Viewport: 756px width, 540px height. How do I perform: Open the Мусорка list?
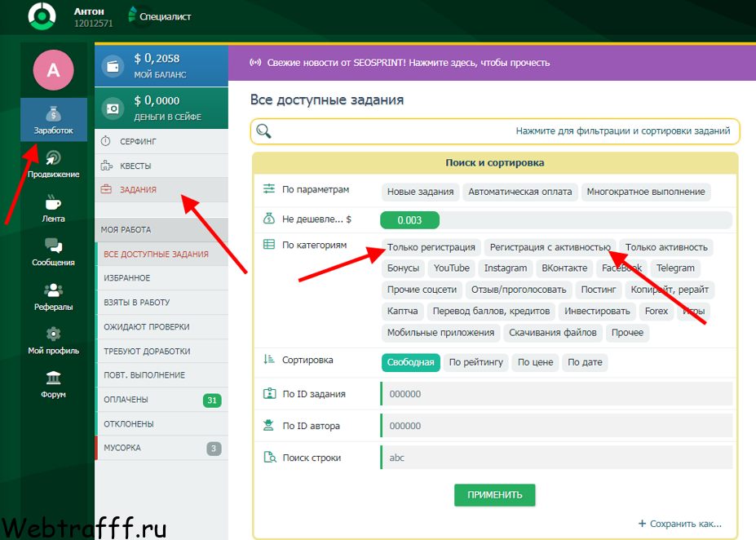(x=162, y=448)
